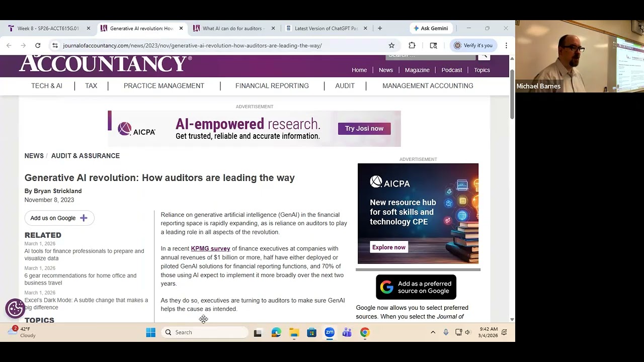The width and height of the screenshot is (644, 362).
Task: Click author name Bryan Strickland
Action: 57,191
